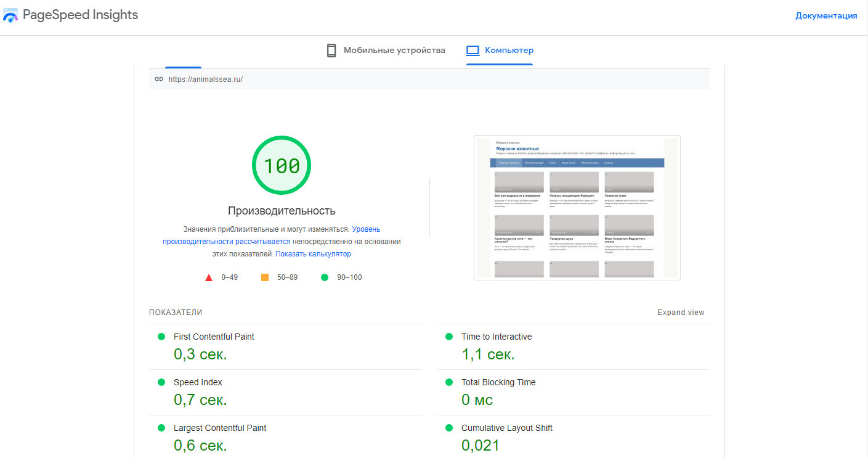Screen dimensions: 868x458
Task: Click the green circle 90–100 legend icon
Action: tap(325, 277)
